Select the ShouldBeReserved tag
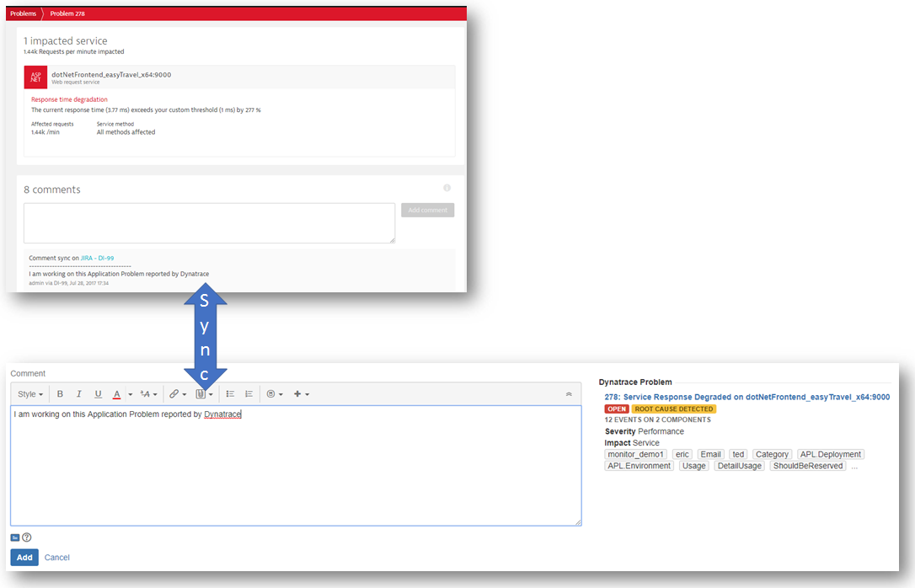This screenshot has height=588, width=915. tap(808, 466)
